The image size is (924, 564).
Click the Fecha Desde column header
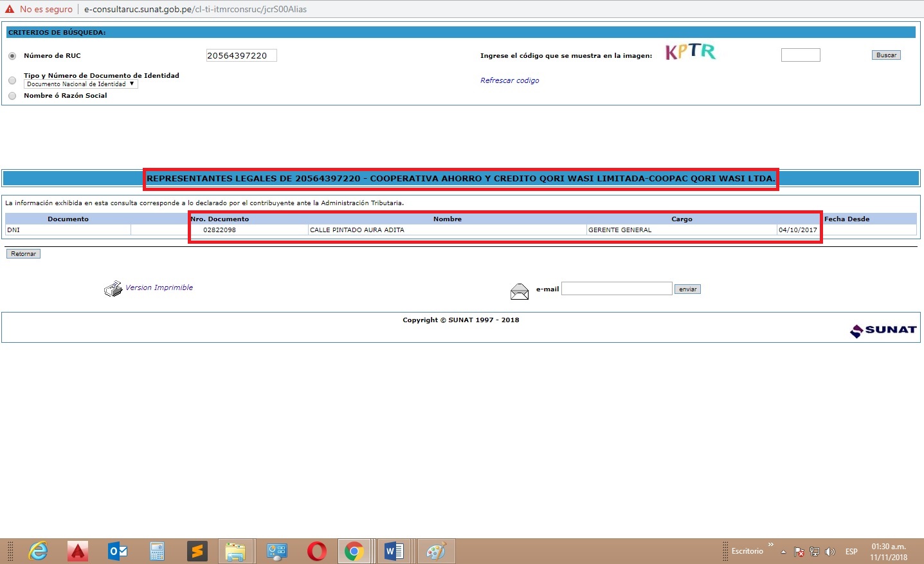point(847,219)
